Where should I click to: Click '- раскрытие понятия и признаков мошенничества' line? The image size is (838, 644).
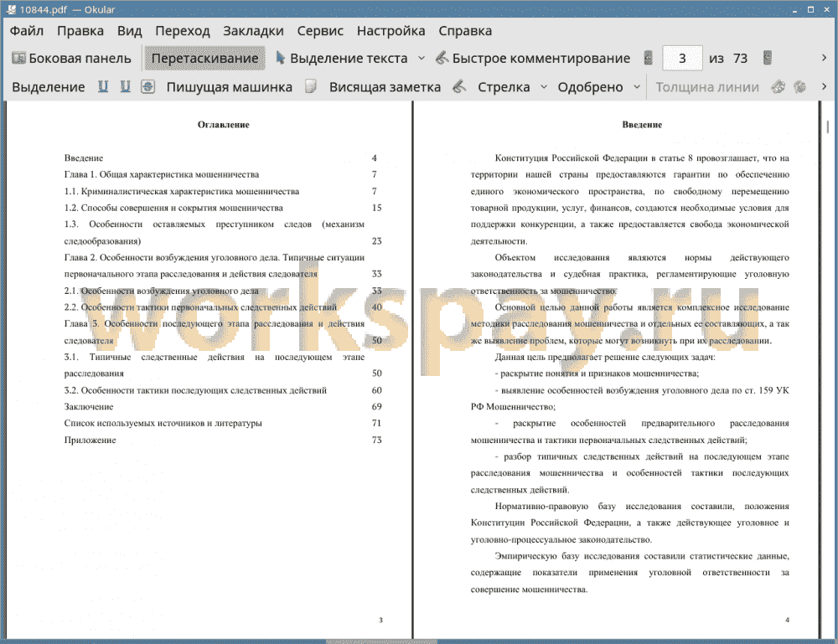click(x=597, y=374)
